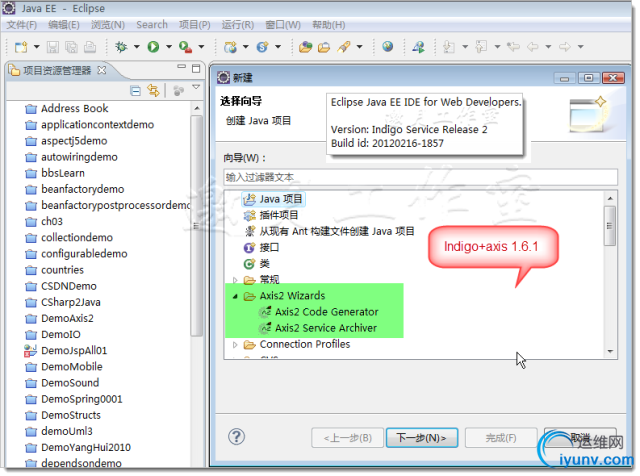This screenshot has height=476, width=640.
Task: Open the project explorer View Menu triangle
Action: (196, 87)
